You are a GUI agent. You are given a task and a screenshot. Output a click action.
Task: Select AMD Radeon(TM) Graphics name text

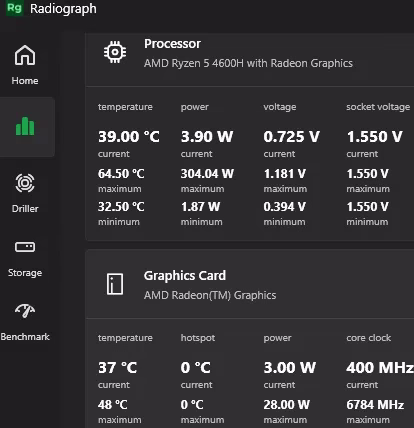(210, 295)
